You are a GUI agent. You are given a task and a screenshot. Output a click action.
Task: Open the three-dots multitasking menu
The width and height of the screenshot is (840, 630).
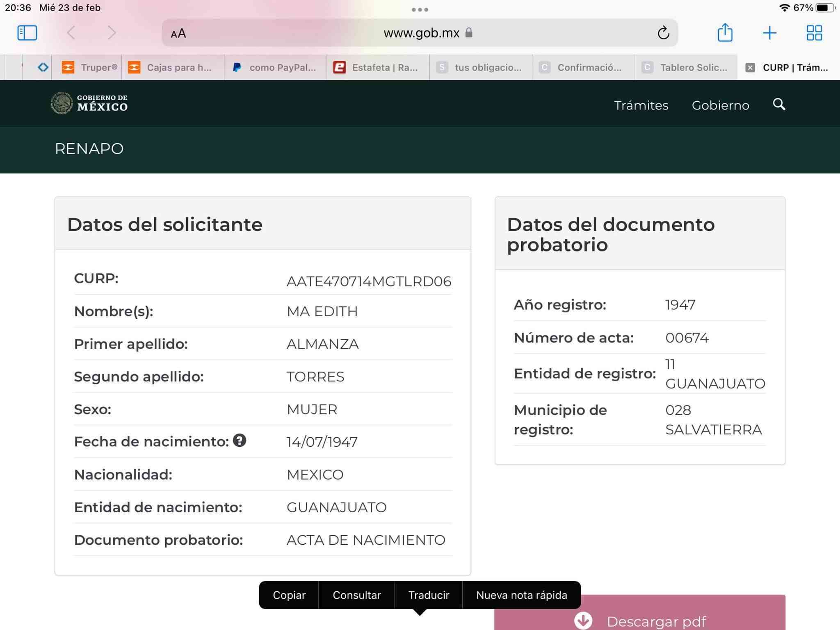tap(420, 9)
